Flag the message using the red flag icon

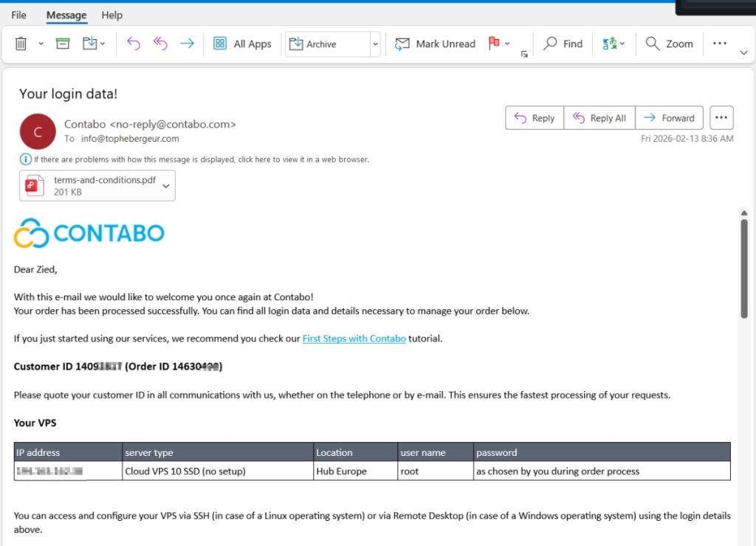495,44
